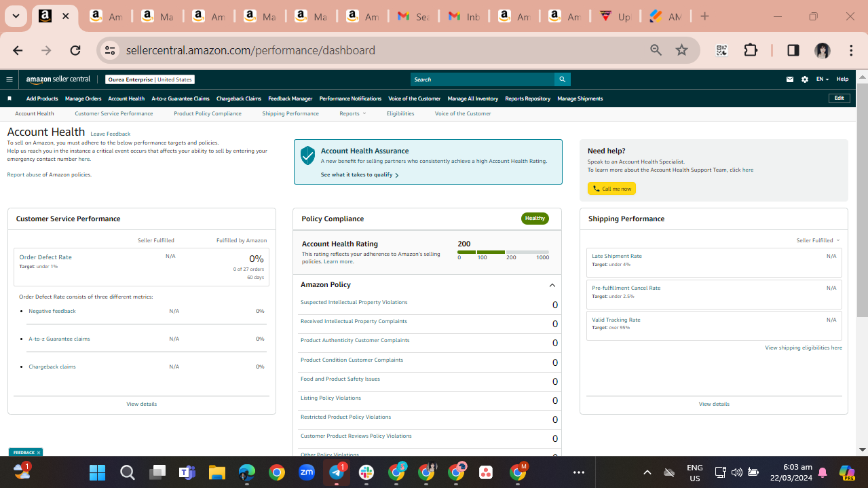Open Feedback Manager in top menu

[290, 98]
